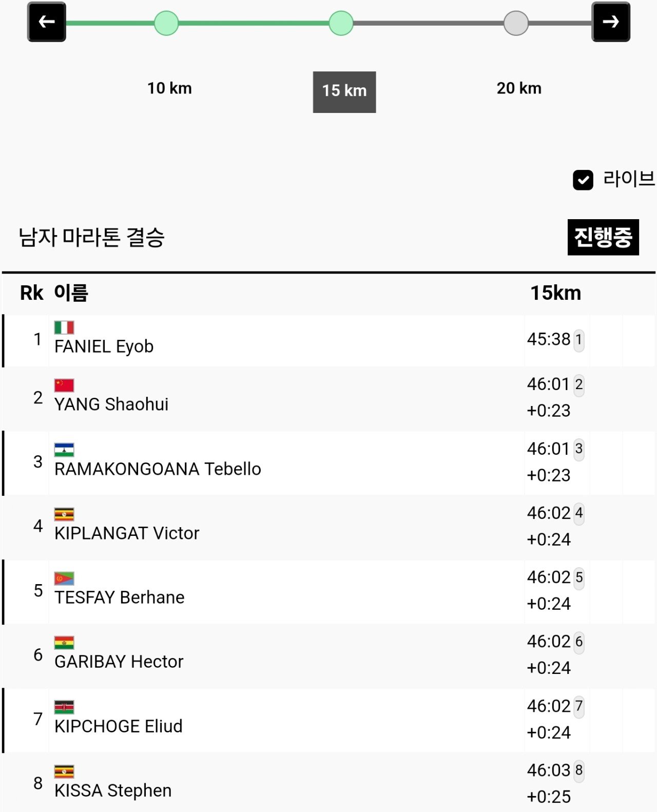Image resolution: width=657 pixels, height=812 pixels.
Task: Click the Lesotho flag above RAMAKONGOANA
Action: point(64,450)
